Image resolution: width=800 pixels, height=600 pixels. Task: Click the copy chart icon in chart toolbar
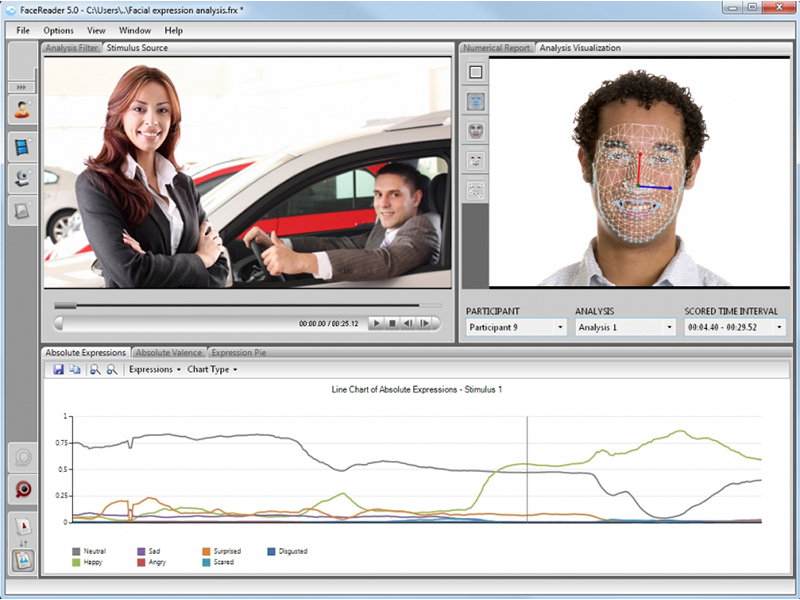(x=75, y=370)
